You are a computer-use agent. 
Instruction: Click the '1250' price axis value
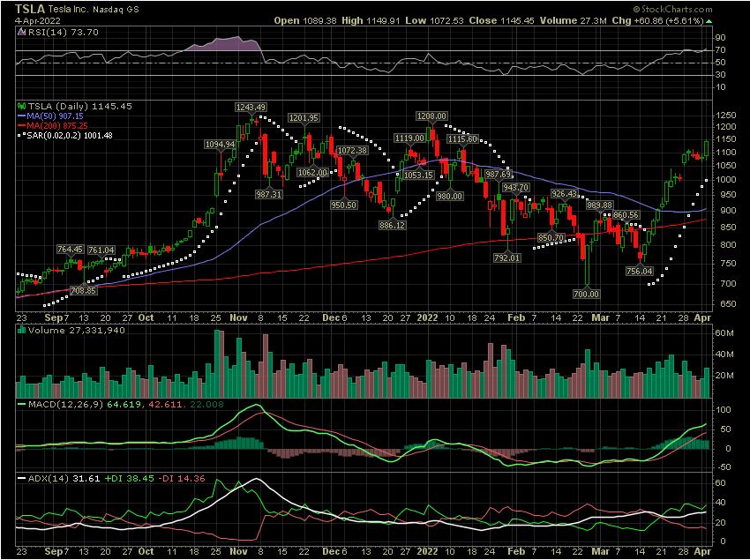coord(726,116)
